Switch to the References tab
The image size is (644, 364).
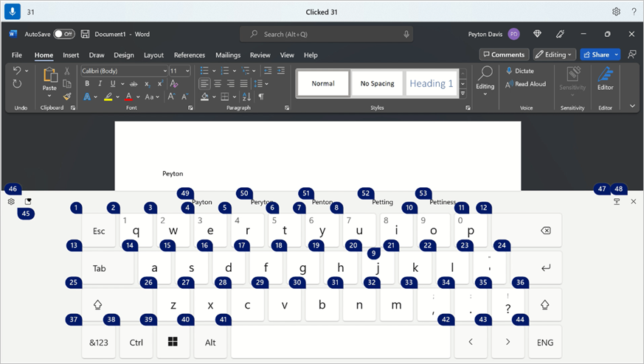(190, 55)
